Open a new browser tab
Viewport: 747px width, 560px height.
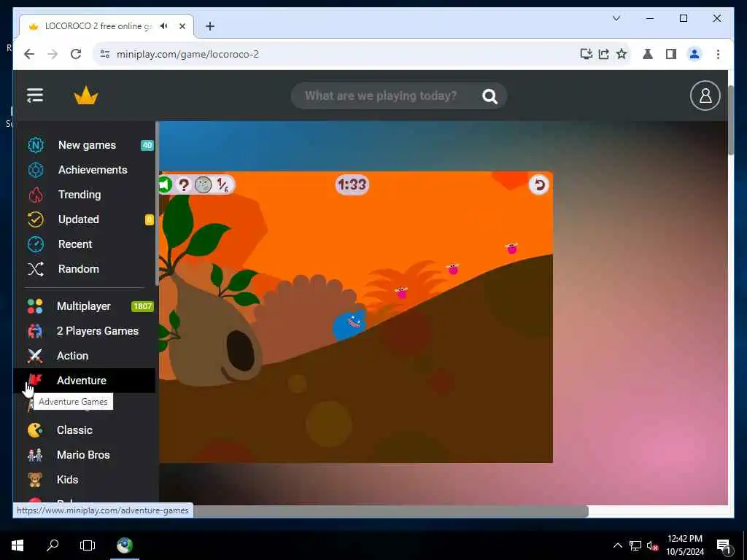tap(210, 26)
